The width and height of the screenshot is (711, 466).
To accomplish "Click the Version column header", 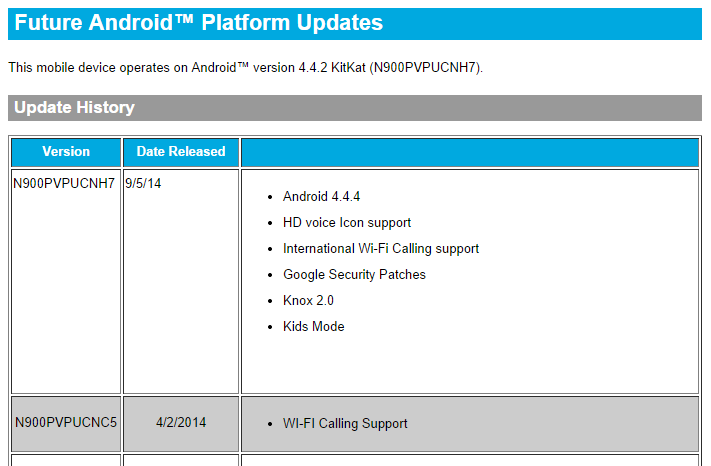I will pos(66,152).
